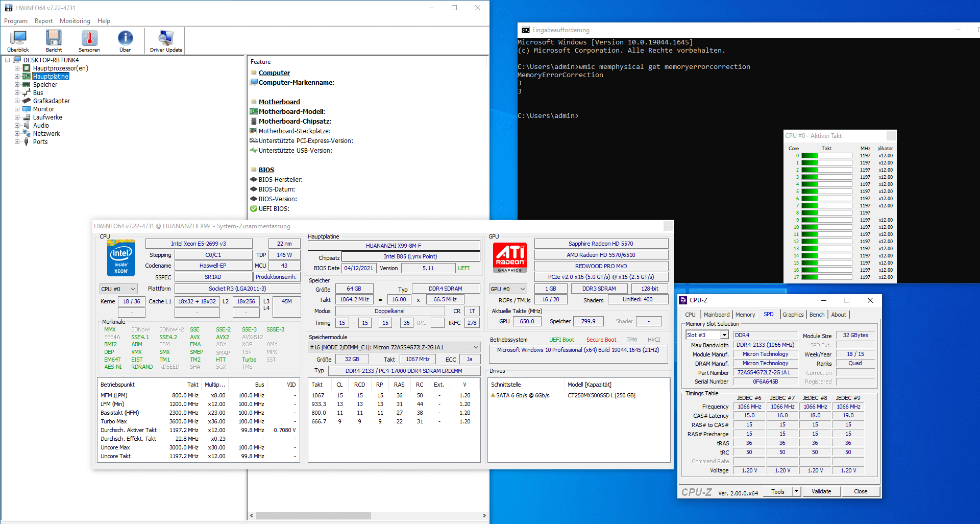The width and height of the screenshot is (980, 524).
Task: Click the Secure Boot label
Action: pyautogui.click(x=601, y=340)
